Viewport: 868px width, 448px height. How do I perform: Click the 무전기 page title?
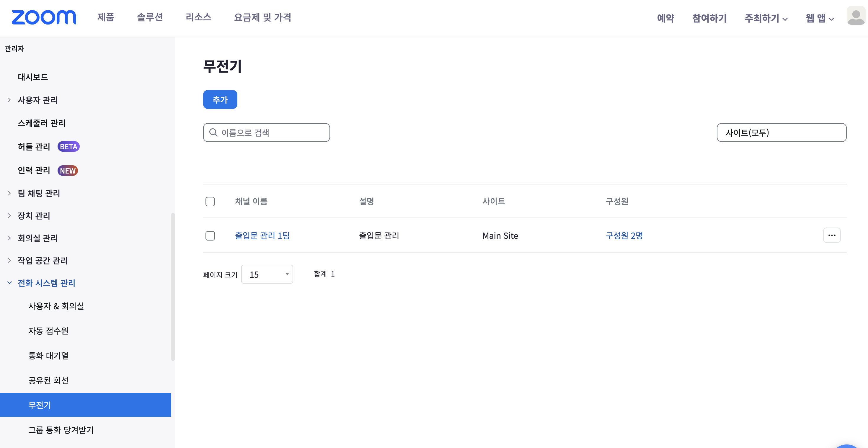[222, 66]
